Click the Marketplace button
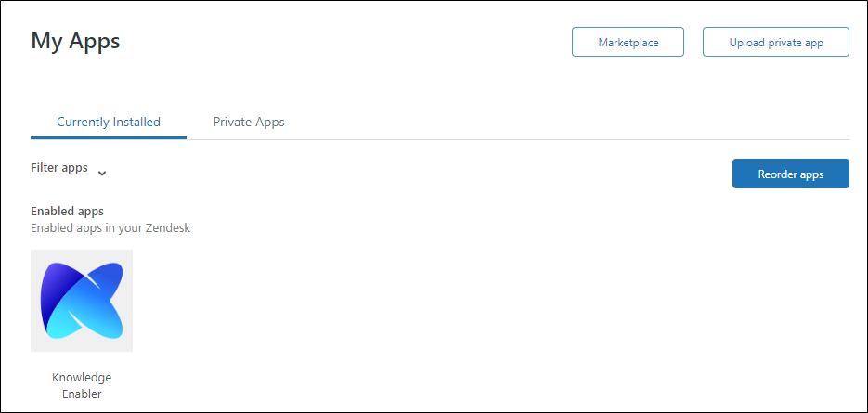The width and height of the screenshot is (868, 413). 628,42
